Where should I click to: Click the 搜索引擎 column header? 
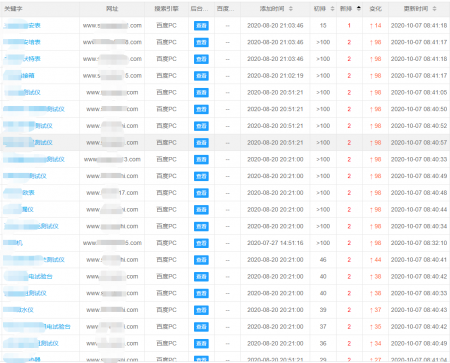[x=166, y=9]
